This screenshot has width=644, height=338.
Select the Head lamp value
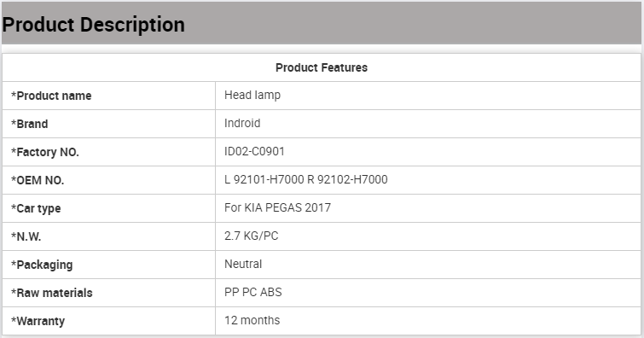tap(252, 95)
